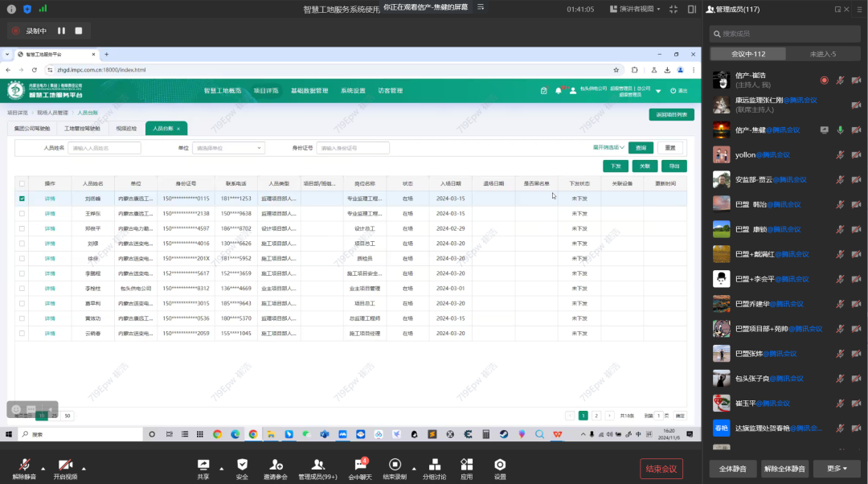Click the 下发 button above the table
Viewport: 868px width, 484px height.
coord(616,166)
